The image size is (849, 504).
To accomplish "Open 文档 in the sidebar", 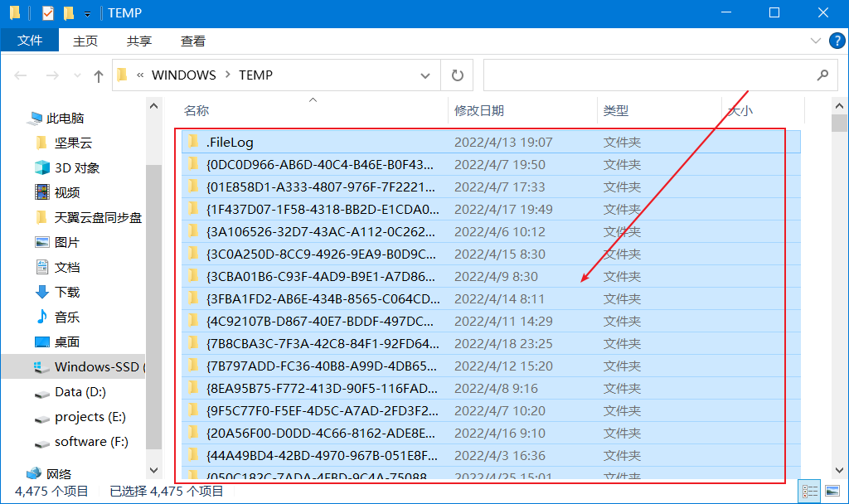I will pos(67,268).
